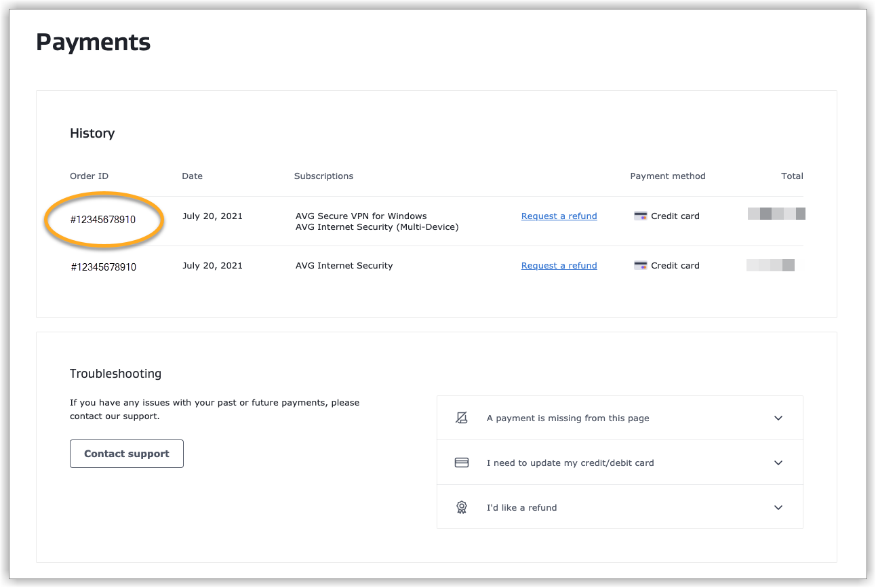Click the missing payment receipt icon
The image size is (876, 588).
point(462,418)
